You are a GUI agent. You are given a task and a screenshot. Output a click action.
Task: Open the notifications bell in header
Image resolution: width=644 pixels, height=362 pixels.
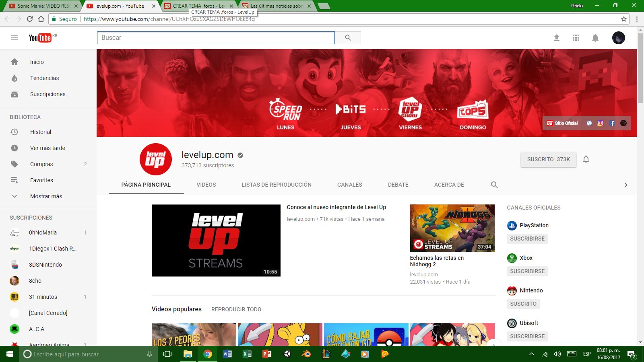pos(595,38)
